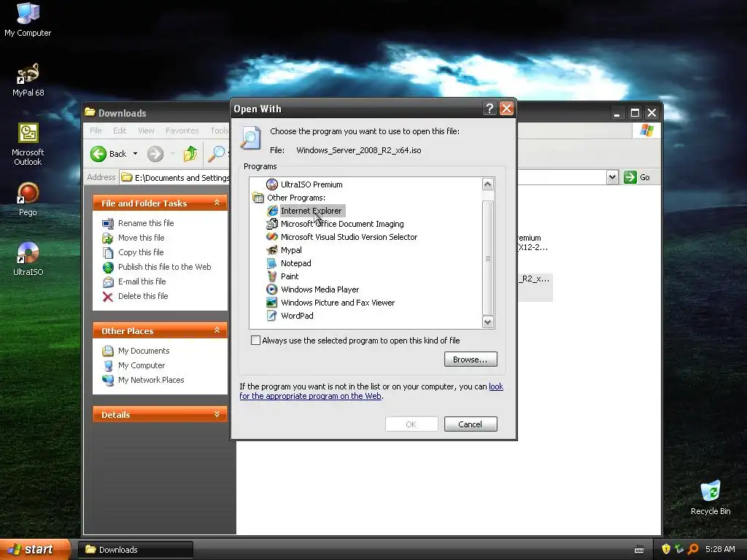Click scroll down arrow in programs list
The width and height of the screenshot is (747, 560).
point(487,322)
